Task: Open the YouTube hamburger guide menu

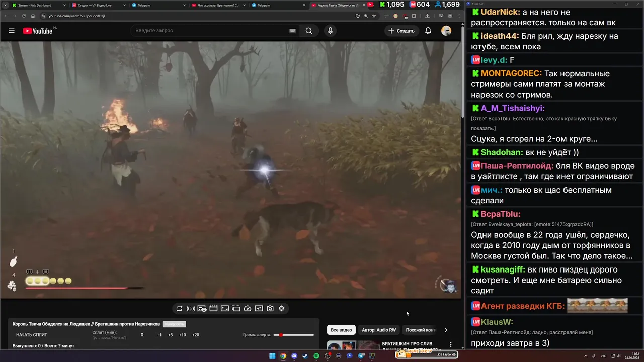Action: (12, 31)
